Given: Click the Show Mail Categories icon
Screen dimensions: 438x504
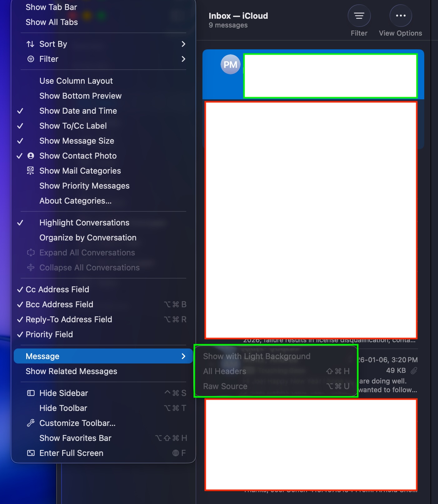Looking at the screenshot, I should (x=30, y=171).
